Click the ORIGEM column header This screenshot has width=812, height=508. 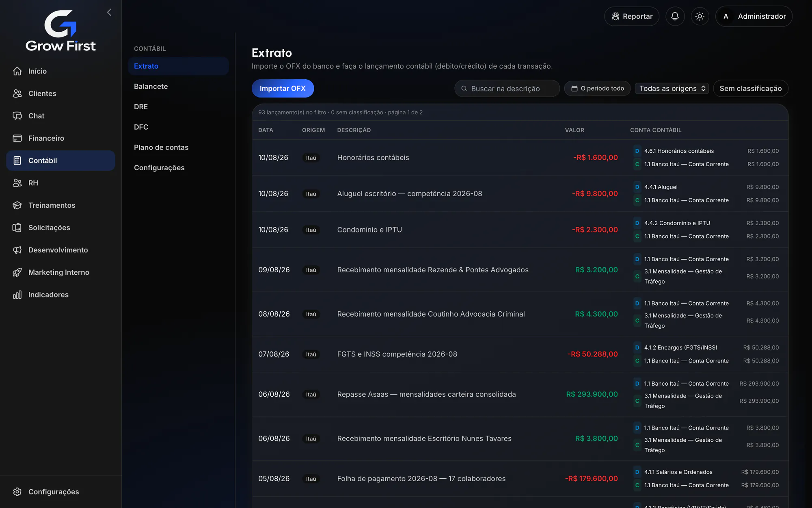[313, 130]
